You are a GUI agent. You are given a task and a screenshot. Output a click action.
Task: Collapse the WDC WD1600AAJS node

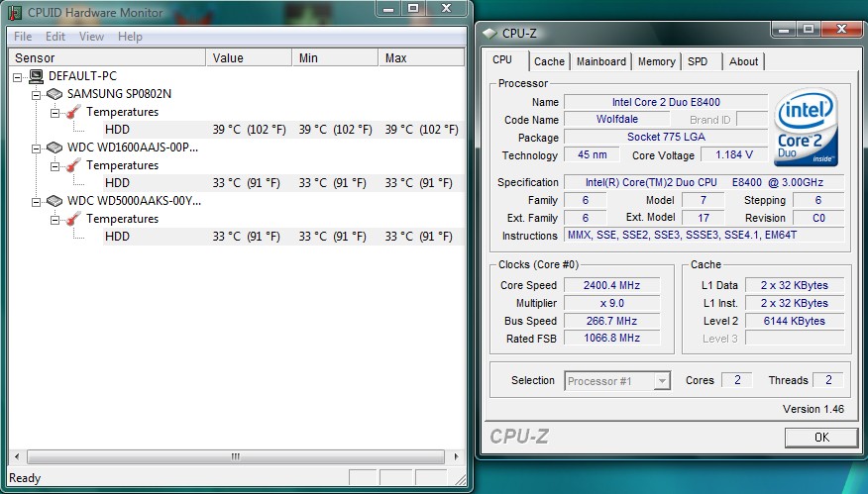coord(36,148)
